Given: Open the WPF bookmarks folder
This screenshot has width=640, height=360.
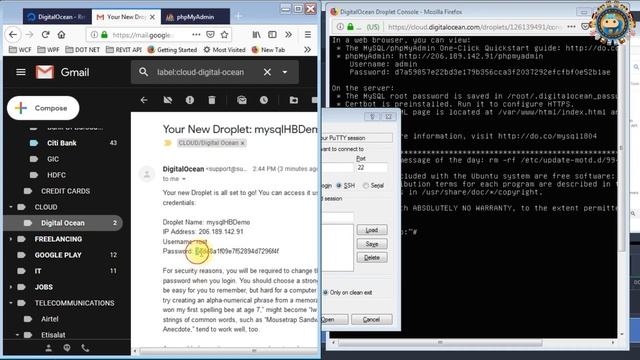Looking at the screenshot, I should tap(48, 50).
